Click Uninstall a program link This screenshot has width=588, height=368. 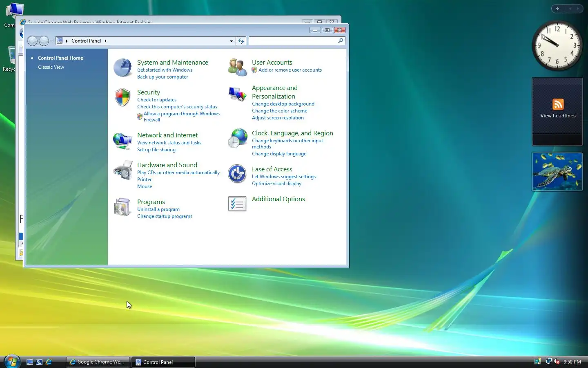(x=158, y=209)
